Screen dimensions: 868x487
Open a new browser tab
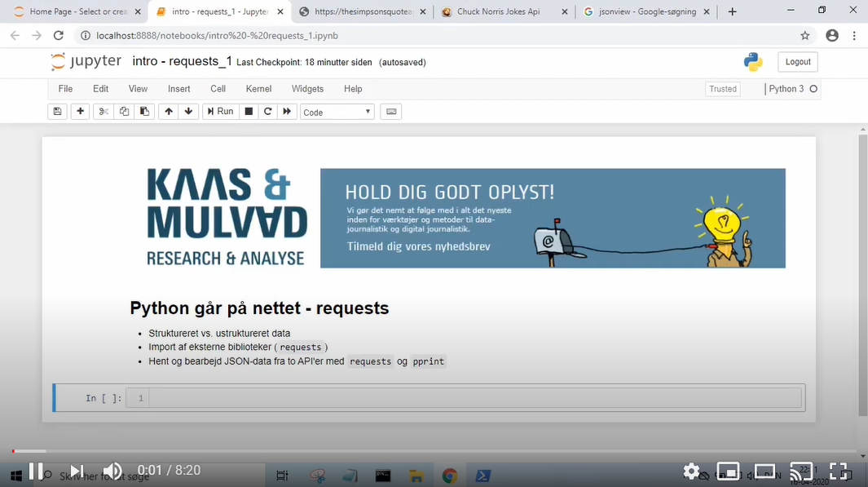tap(733, 11)
